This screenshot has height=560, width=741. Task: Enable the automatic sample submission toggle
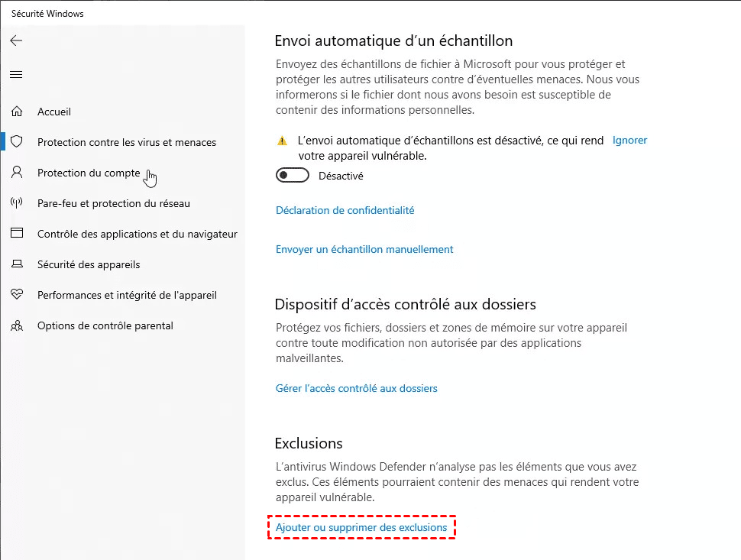pyautogui.click(x=293, y=176)
